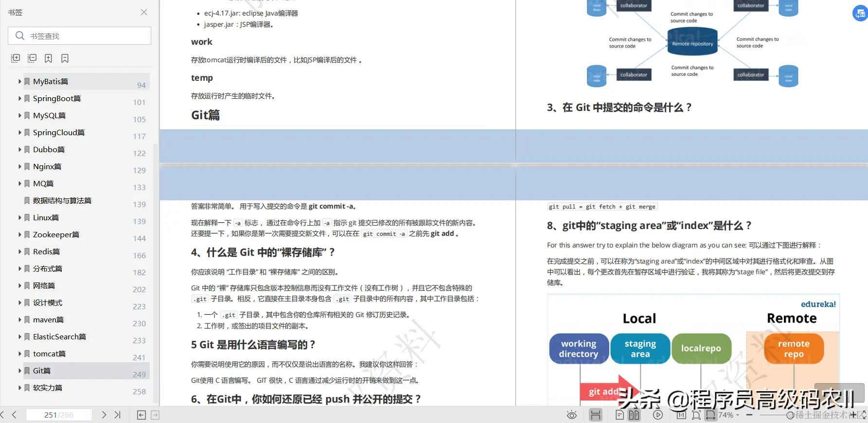Viewport: 868px width, 423px height.
Task: Click heading '3、在 Git 中提交的命令是什么？'
Action: 619,107
